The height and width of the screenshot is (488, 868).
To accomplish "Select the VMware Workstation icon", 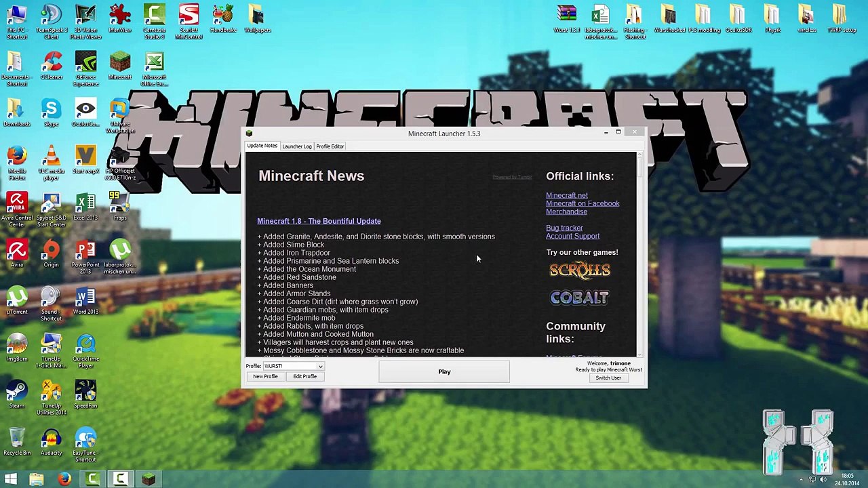I will [120, 117].
